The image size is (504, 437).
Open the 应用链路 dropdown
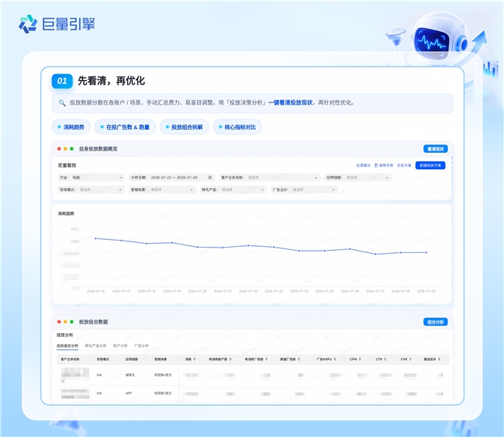coord(357,177)
